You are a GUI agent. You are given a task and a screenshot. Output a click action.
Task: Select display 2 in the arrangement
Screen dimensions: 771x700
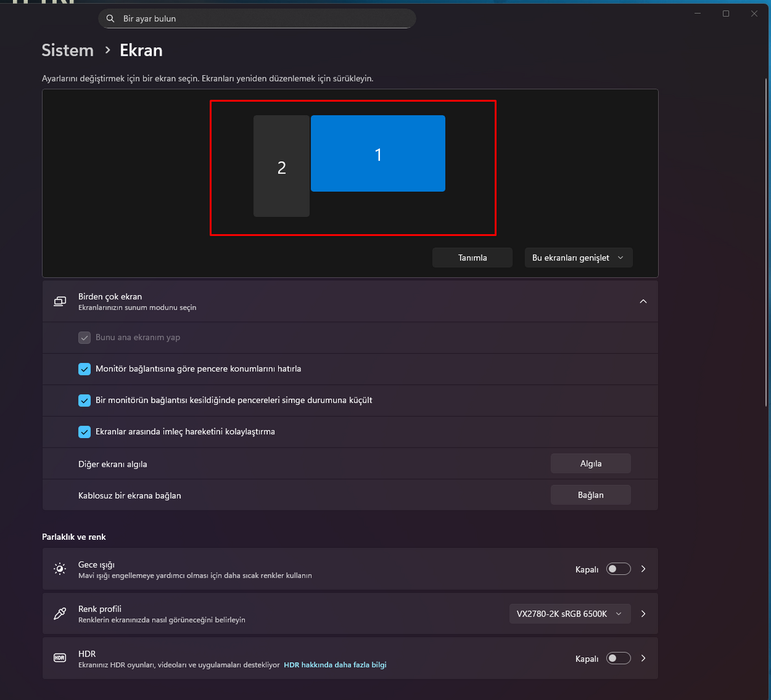coord(281,166)
